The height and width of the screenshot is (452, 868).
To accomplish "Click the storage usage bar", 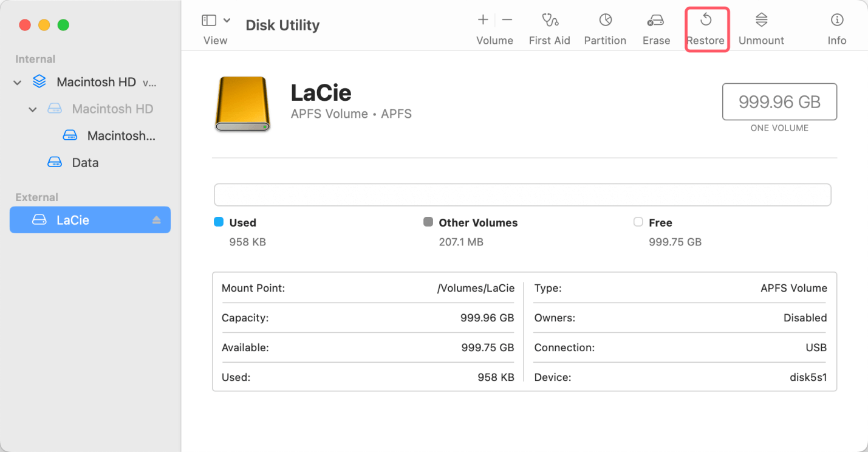I will (522, 194).
